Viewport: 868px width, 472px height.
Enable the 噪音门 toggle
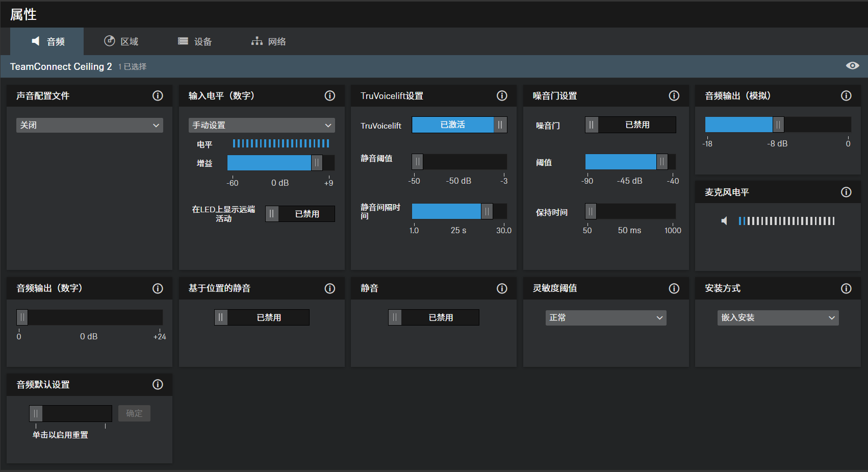coord(630,125)
